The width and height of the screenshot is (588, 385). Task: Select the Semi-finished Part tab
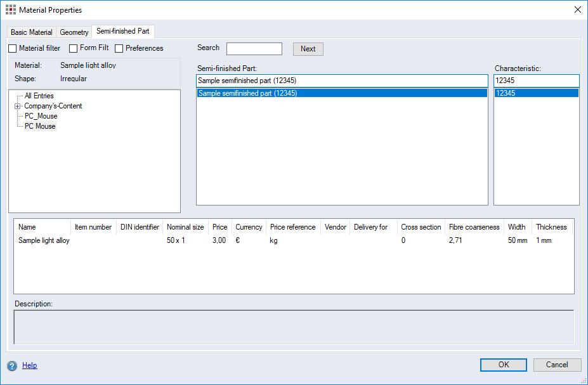pos(122,31)
